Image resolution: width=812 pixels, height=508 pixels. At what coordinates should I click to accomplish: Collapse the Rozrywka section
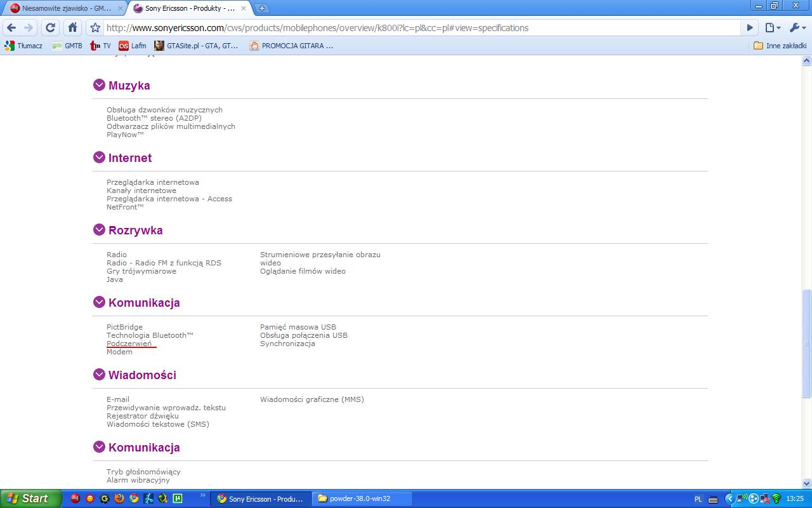pos(99,230)
